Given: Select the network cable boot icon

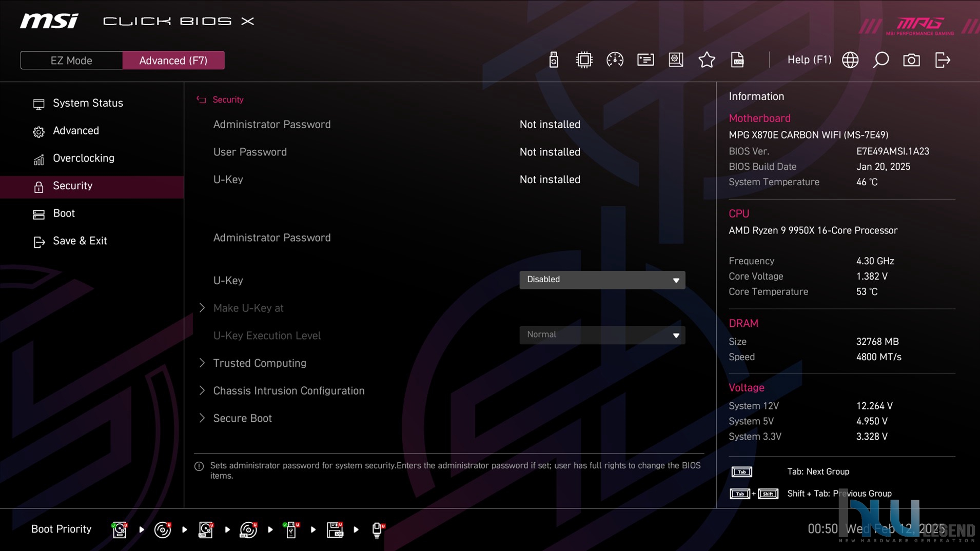Looking at the screenshot, I should [378, 529].
